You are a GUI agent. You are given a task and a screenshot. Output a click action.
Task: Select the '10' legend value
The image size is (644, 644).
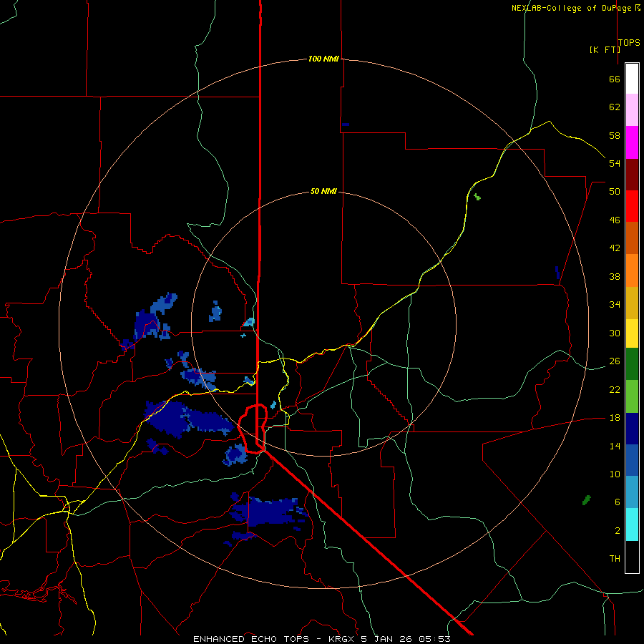point(615,474)
